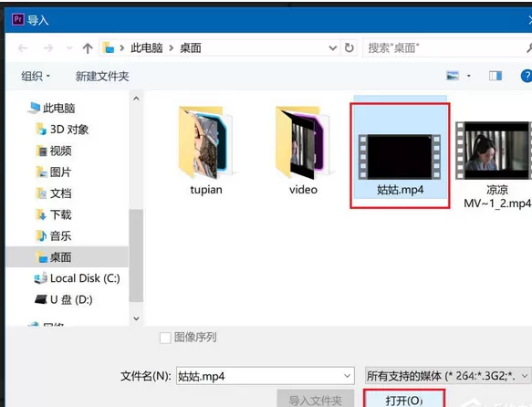Refresh the current folder view
Screen dimensions: 532x407
[349, 47]
